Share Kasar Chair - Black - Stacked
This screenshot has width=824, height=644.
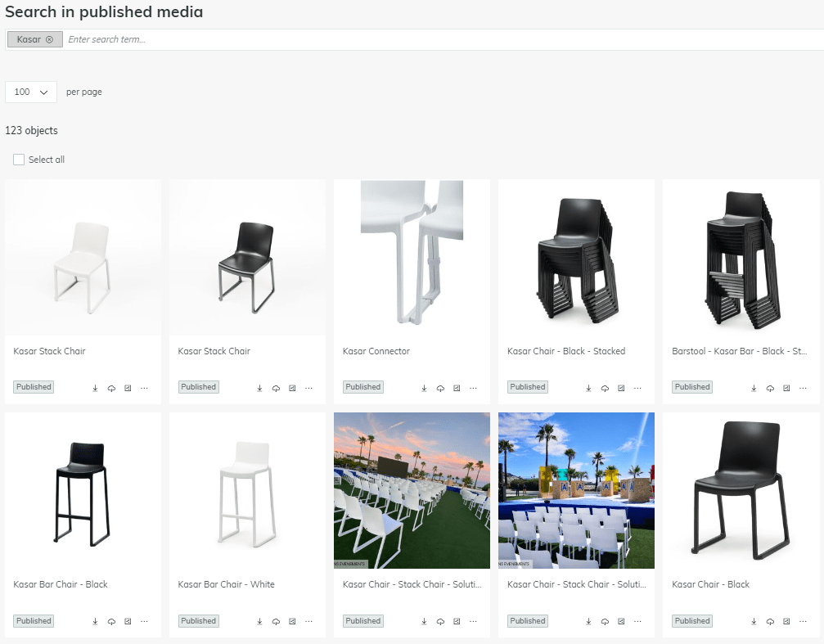pyautogui.click(x=621, y=389)
